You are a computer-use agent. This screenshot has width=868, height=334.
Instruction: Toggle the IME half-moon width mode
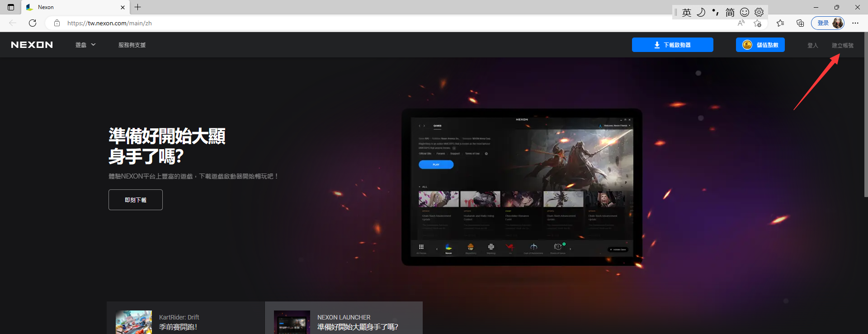(701, 12)
